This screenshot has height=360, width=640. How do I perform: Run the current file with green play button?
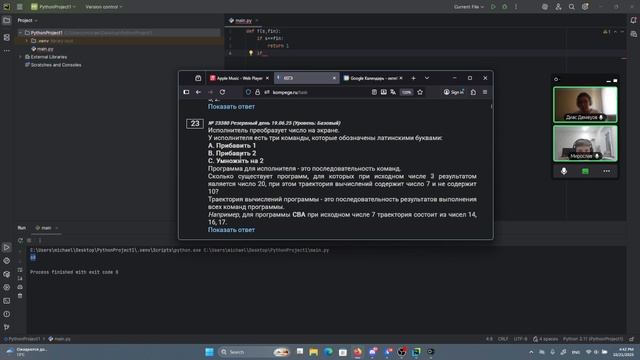493,7
